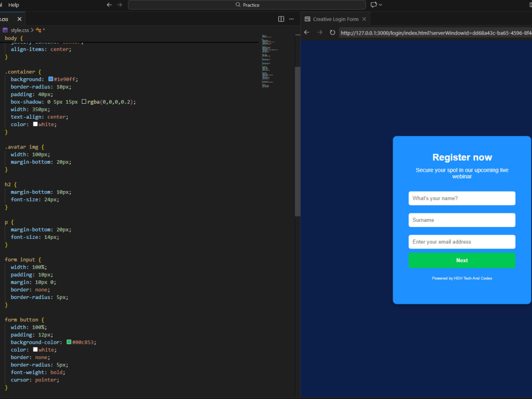This screenshot has height=399, width=532.
Task: Place cursor on .avatar img selector
Action: (24, 147)
